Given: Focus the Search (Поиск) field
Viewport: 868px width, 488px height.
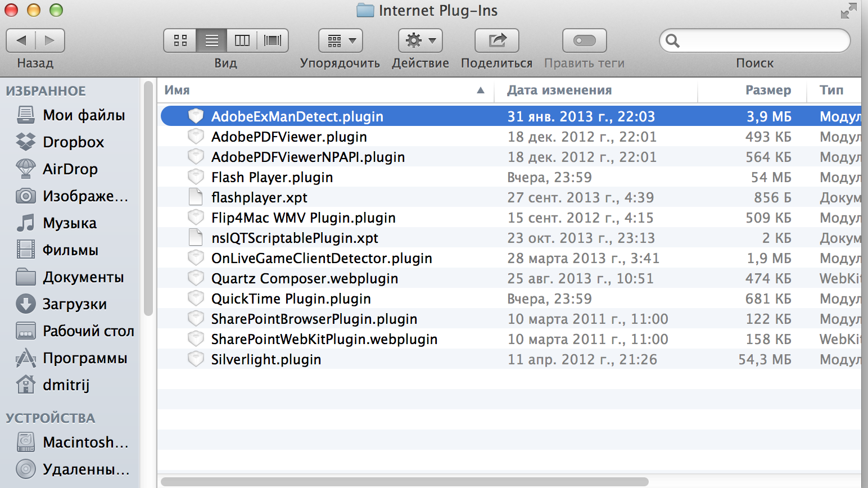Looking at the screenshot, I should click(x=754, y=40).
